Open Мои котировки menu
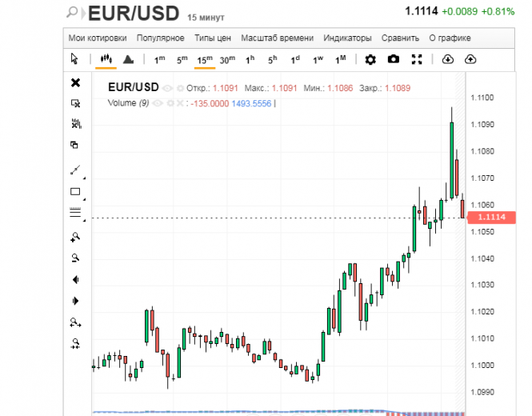The image size is (532, 416). click(98, 38)
